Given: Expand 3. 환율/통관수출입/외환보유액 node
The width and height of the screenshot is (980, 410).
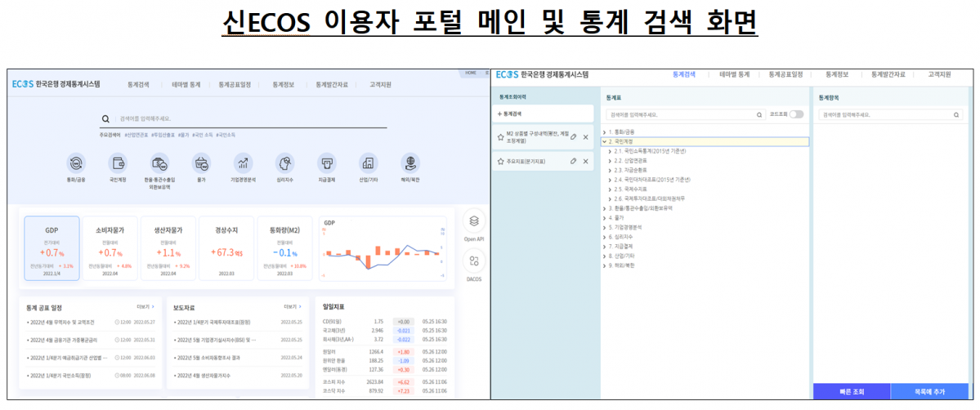Looking at the screenshot, I should coord(604,208).
